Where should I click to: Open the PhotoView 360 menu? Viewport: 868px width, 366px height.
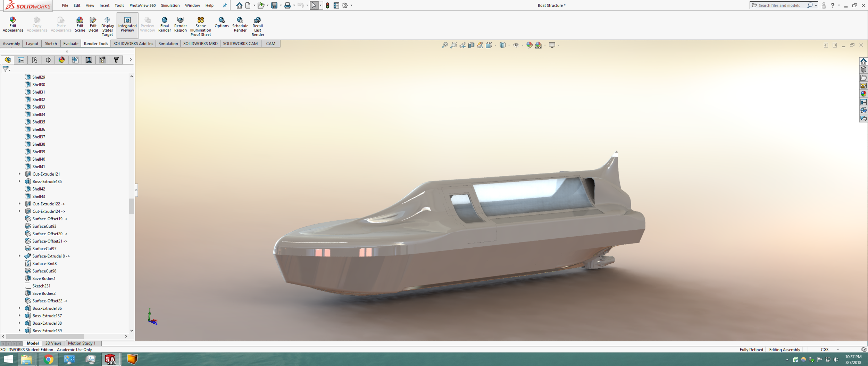pyautogui.click(x=142, y=5)
